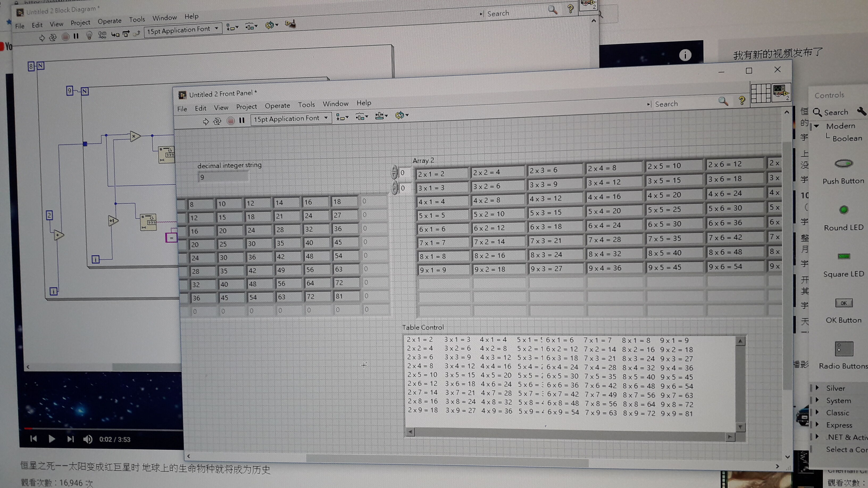Click Array 2 column index stepper
Screen dimensions: 868x488
[395, 188]
